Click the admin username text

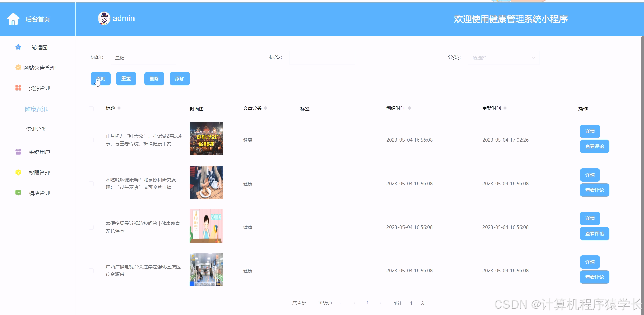click(124, 18)
